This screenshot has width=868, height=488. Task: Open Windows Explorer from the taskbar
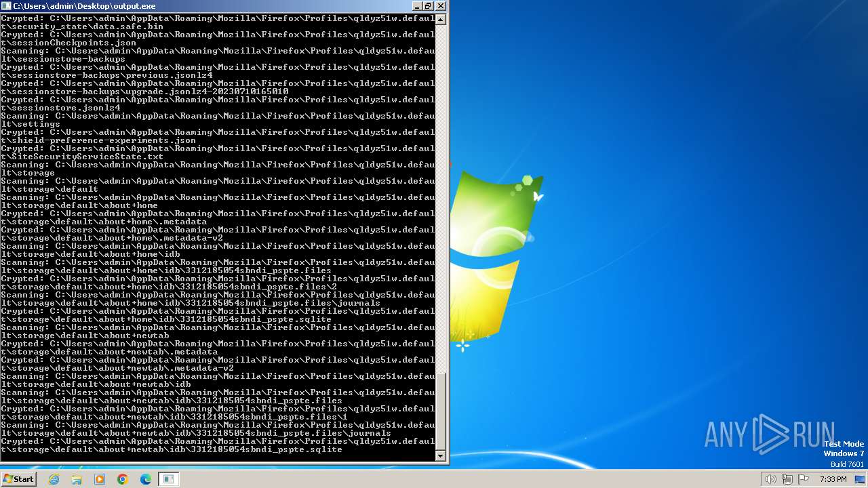77,479
